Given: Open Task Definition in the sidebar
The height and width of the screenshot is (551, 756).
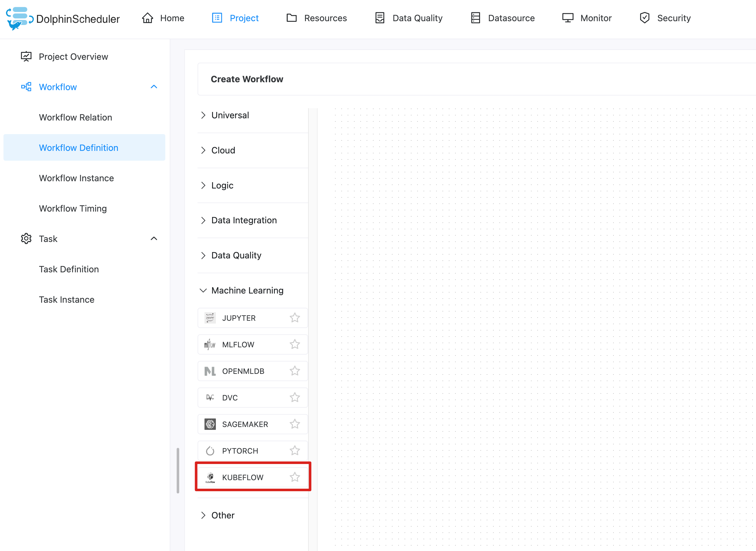Looking at the screenshot, I should tap(69, 269).
